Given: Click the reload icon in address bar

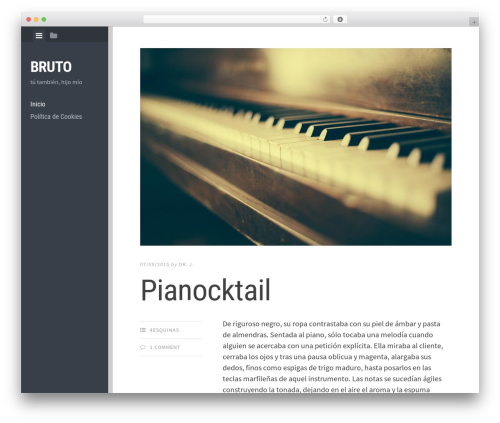Looking at the screenshot, I should tap(325, 20).
